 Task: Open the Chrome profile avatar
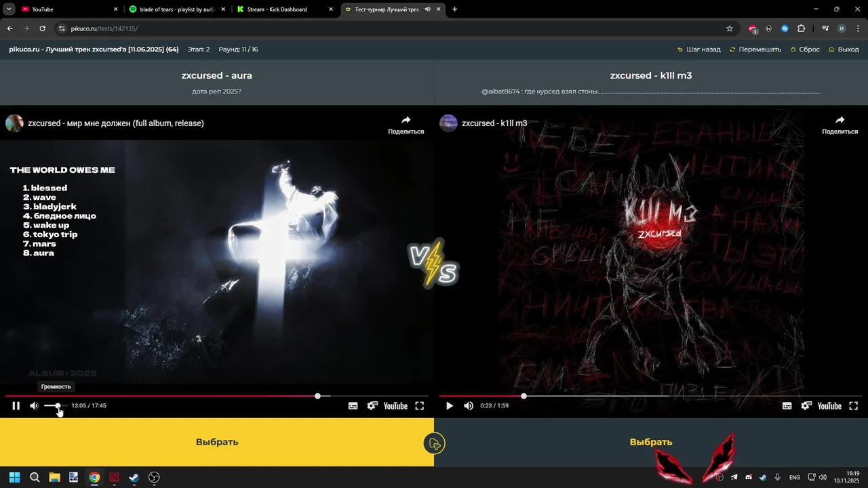point(842,28)
